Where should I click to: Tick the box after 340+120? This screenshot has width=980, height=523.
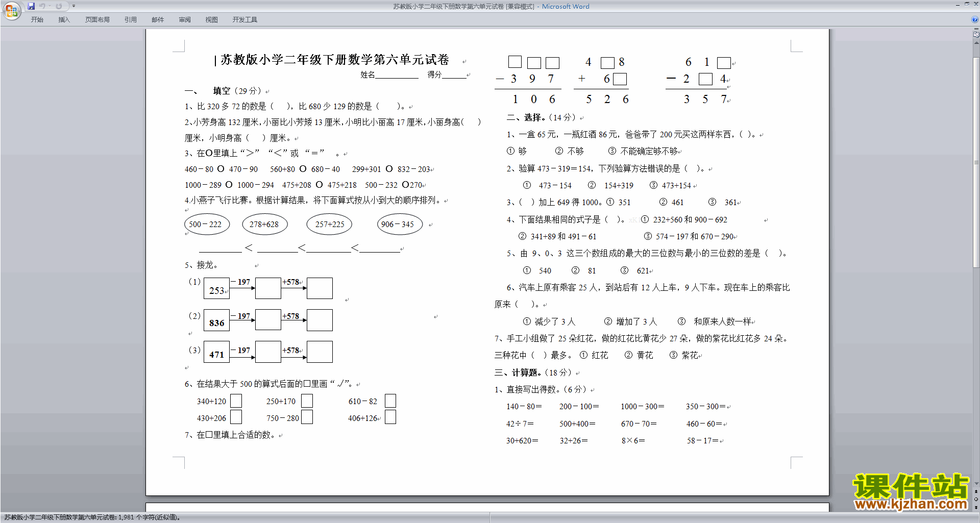click(236, 401)
